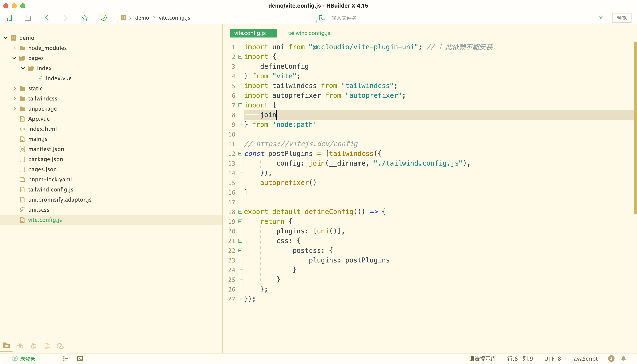The image size is (637, 364).
Task: Open tailwind.config.js in the file tree
Action: pyautogui.click(x=51, y=190)
